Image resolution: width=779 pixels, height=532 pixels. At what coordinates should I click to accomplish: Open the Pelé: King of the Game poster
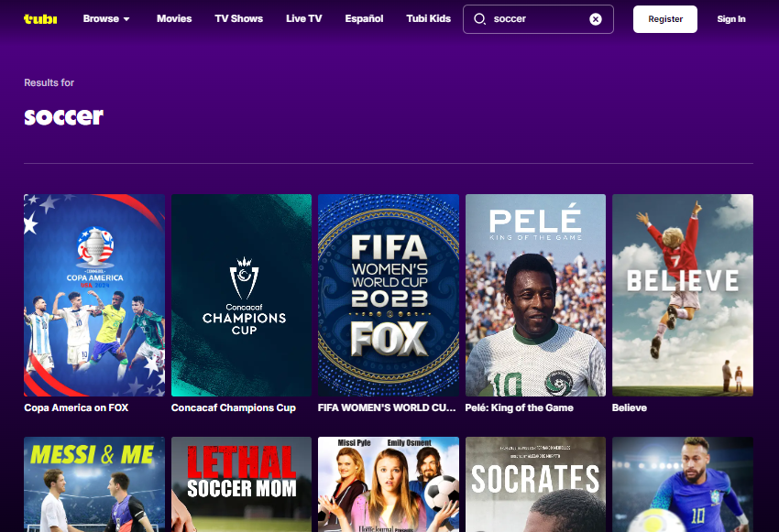pyautogui.click(x=535, y=295)
